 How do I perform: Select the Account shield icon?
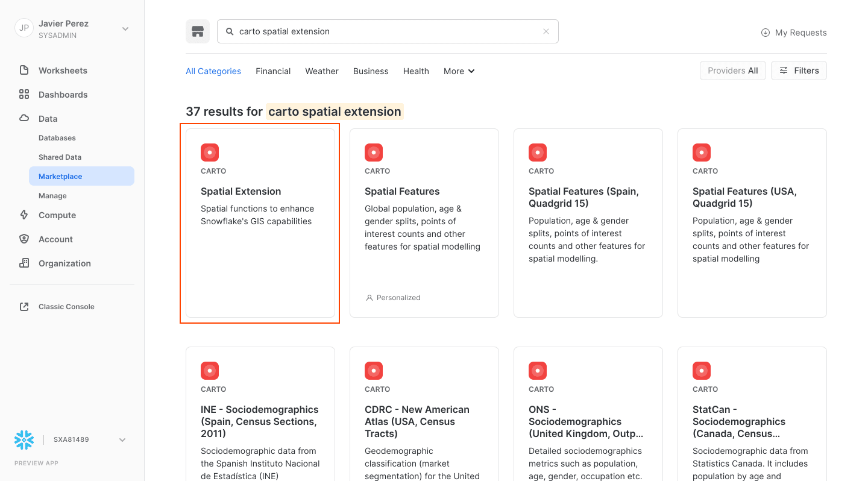(x=24, y=239)
